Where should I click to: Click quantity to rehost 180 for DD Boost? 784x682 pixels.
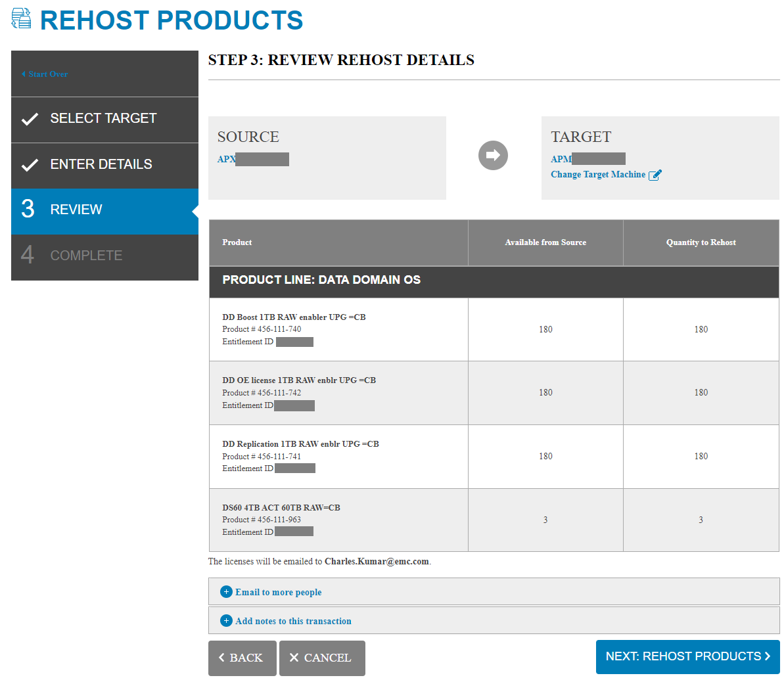coord(701,329)
